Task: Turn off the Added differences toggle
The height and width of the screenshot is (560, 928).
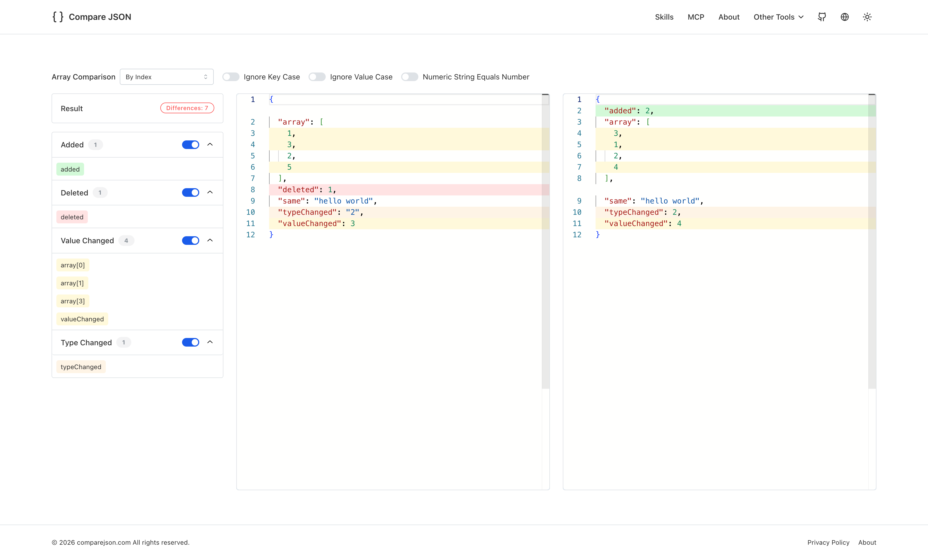Action: coord(191,145)
